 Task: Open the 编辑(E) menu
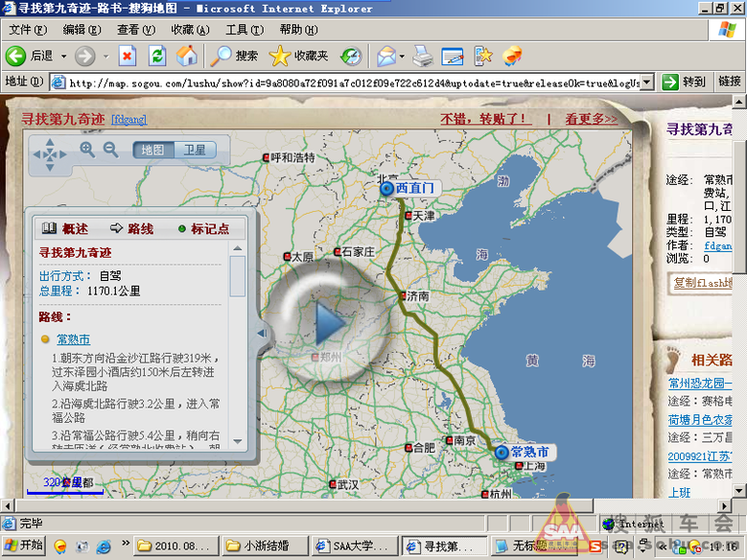[x=82, y=30]
